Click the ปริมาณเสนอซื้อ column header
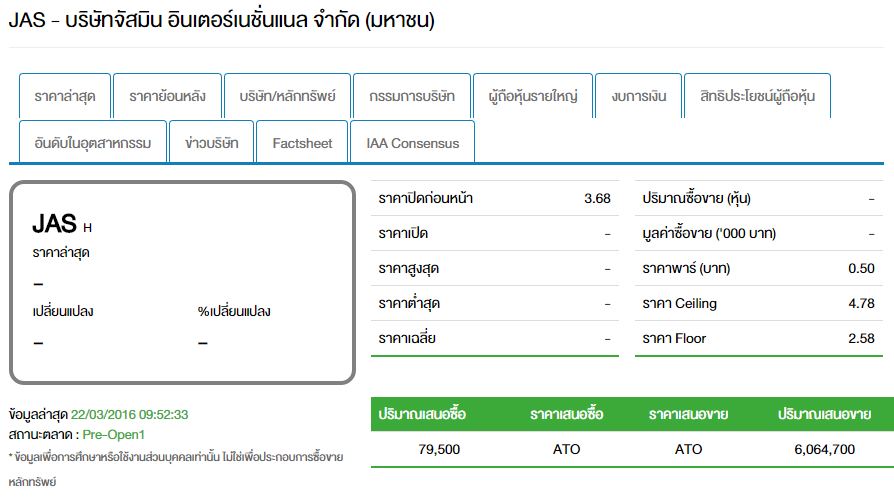Viewport: 894px width, 503px height. tap(422, 414)
